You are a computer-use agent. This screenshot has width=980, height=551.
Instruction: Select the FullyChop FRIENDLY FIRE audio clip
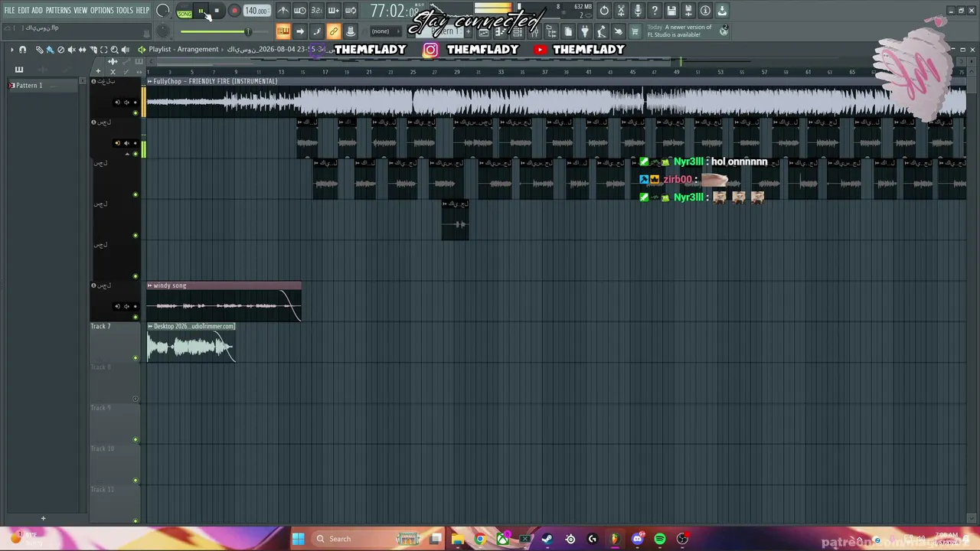click(557, 99)
